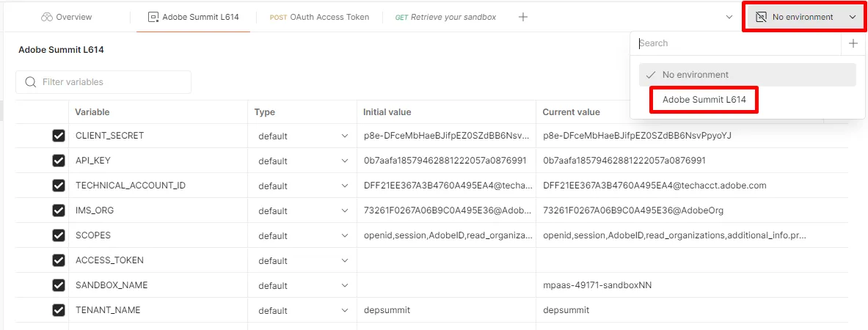Click the no-environment icon in the selector
Image resolution: width=868 pixels, height=330 pixels.
coord(761,17)
